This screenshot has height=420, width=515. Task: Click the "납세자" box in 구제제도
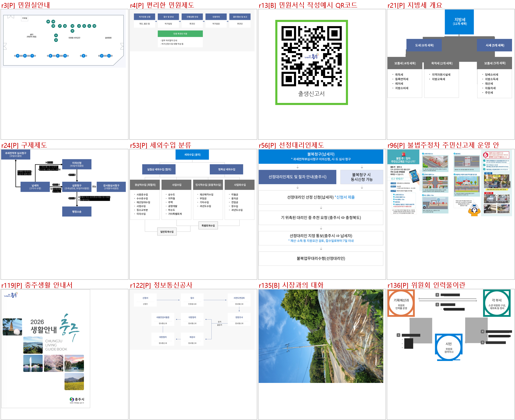35,187
